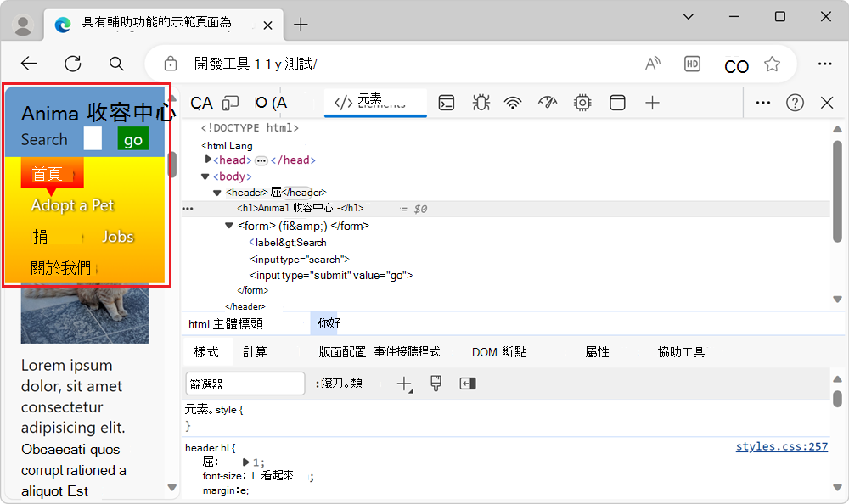The width and height of the screenshot is (849, 504).
Task: Open the Sources bug icon tool
Action: click(x=481, y=103)
